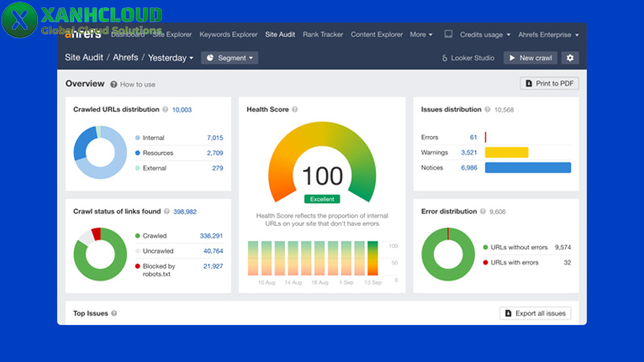Open the More navigation menu
The image size is (644, 362).
420,35
